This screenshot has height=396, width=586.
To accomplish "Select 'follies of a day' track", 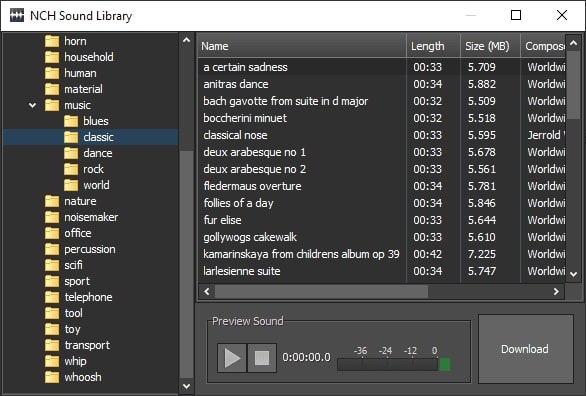I will (381, 203).
